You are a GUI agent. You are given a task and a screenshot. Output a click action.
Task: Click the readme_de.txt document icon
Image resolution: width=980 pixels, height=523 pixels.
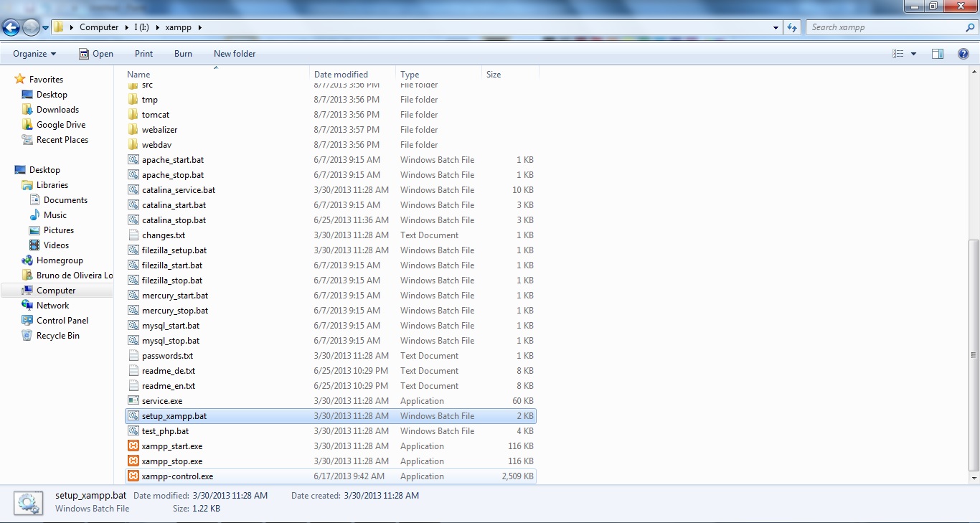point(133,371)
